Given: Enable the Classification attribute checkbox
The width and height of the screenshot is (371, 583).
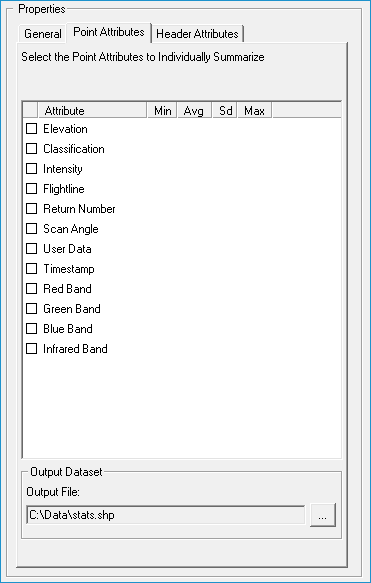Looking at the screenshot, I should pos(32,149).
